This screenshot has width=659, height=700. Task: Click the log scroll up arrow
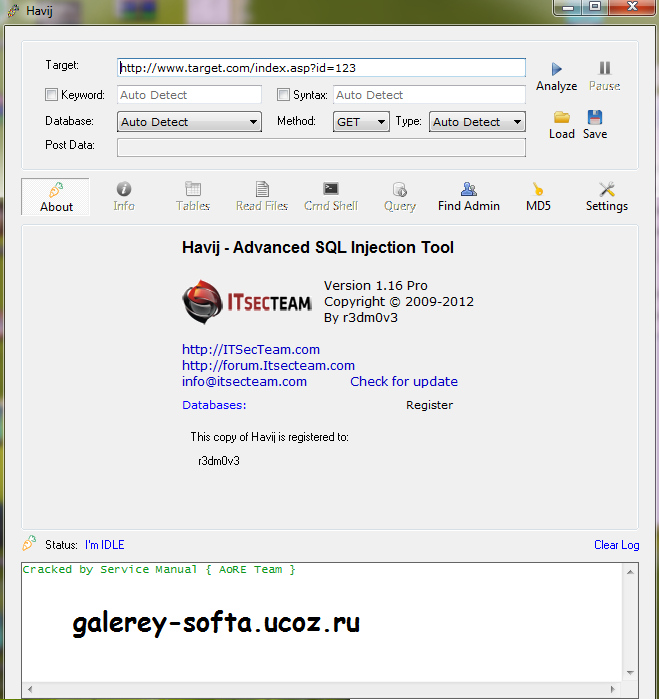point(630,572)
